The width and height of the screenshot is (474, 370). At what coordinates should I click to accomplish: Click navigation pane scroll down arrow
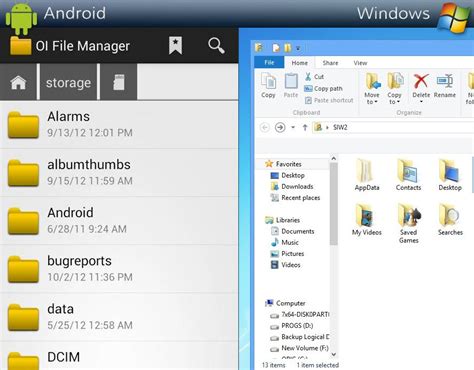point(334,354)
